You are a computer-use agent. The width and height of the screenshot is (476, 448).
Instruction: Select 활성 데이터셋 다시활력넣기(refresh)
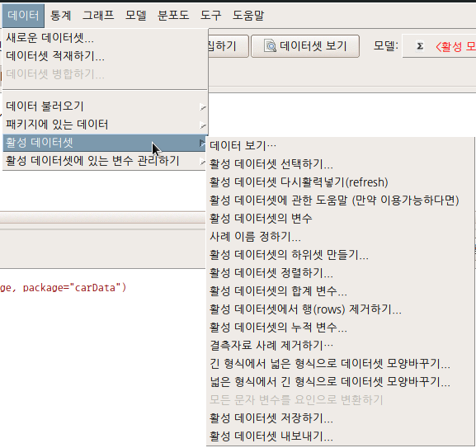340,182
